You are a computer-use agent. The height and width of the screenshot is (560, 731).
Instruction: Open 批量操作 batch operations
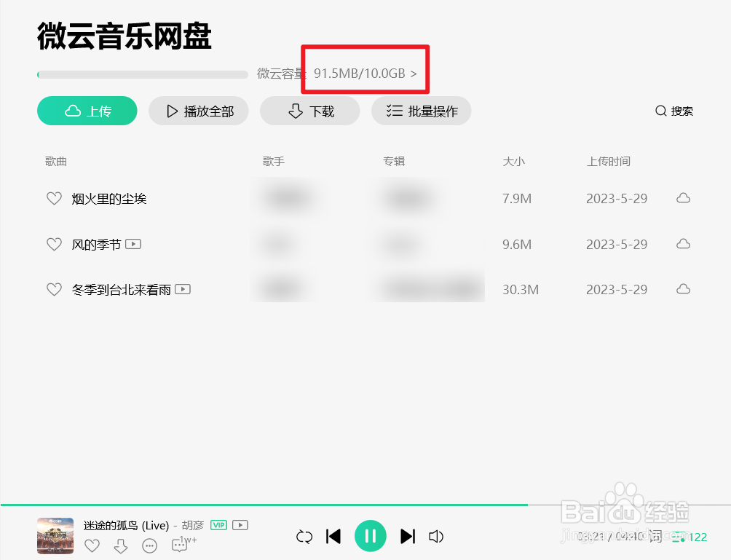point(422,111)
